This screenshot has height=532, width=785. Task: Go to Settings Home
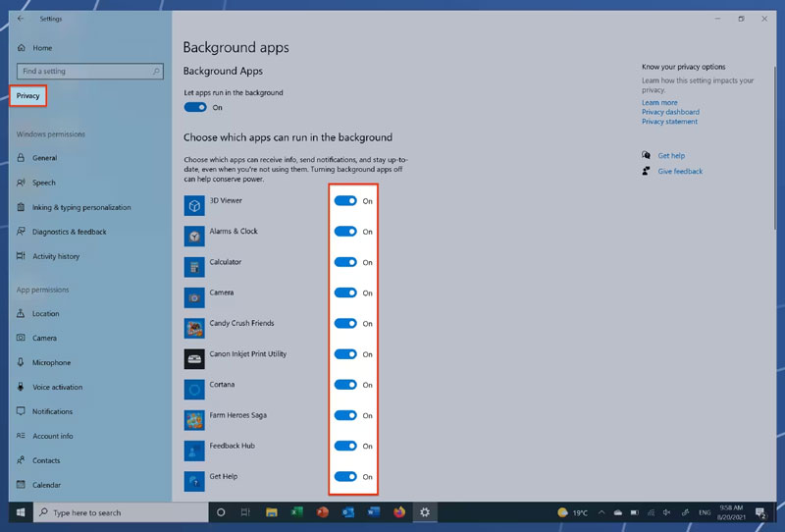pyautogui.click(x=34, y=48)
